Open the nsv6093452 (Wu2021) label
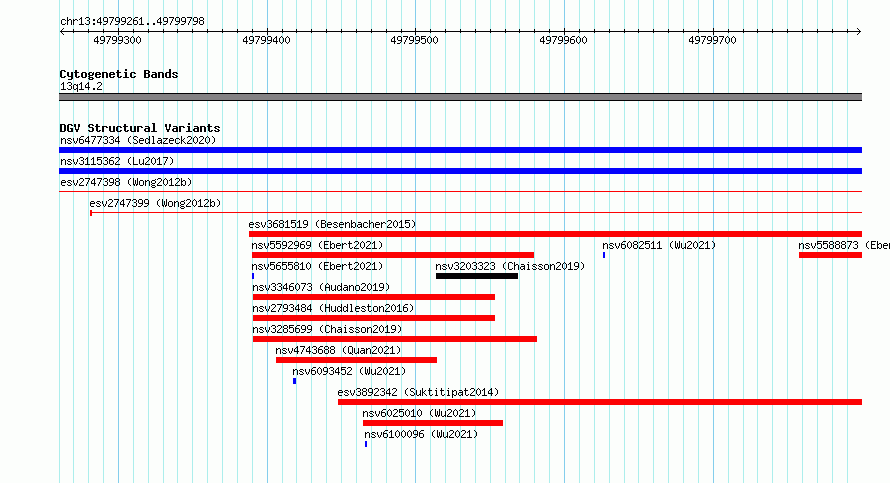Screen dimensions: 890x483 pos(349,371)
